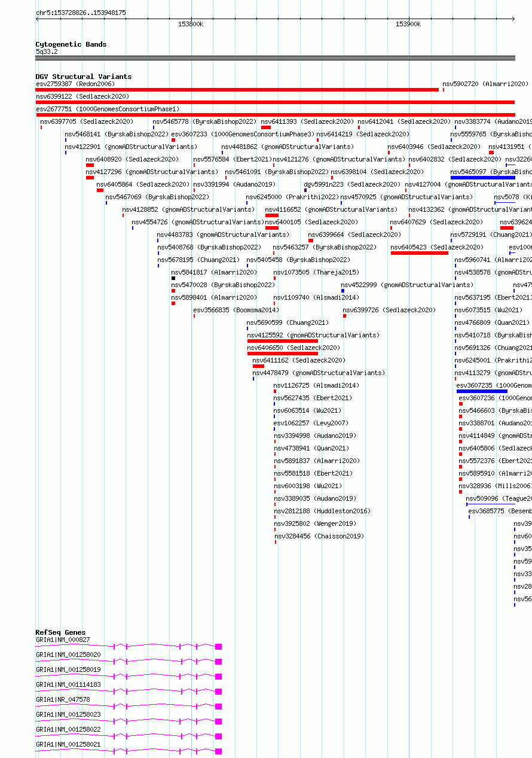Viewport: 532px width, 758px height.
Task: Select the nsv1126725 (Alsmadi2014) label
Action: (317, 385)
